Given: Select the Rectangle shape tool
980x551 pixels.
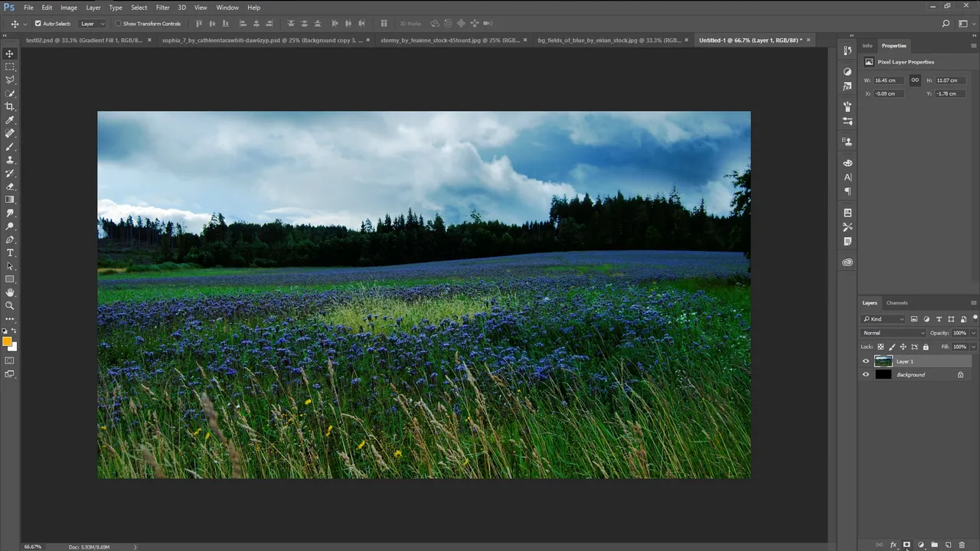Looking at the screenshot, I should [x=10, y=279].
